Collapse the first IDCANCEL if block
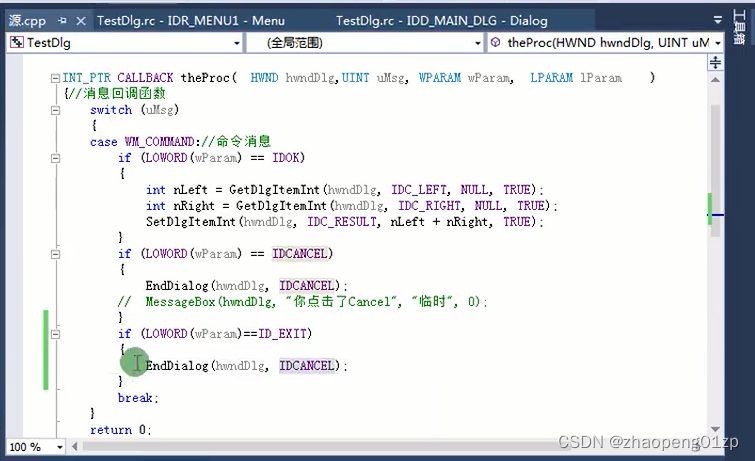 55,254
